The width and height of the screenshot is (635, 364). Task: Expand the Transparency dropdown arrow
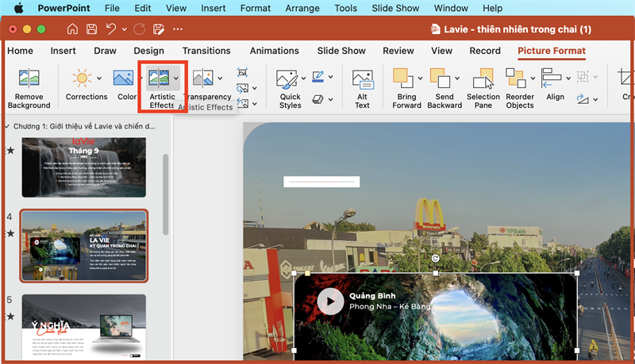pyautogui.click(x=220, y=79)
